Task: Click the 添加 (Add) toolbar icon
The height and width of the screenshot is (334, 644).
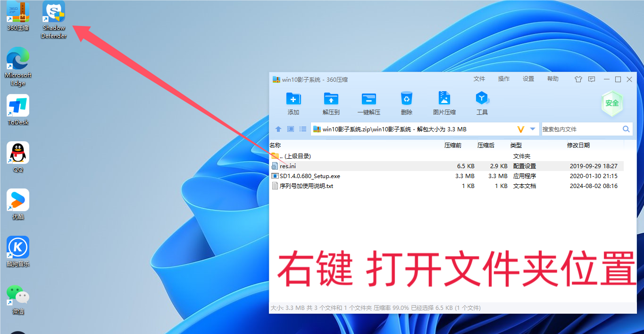Action: tap(293, 99)
